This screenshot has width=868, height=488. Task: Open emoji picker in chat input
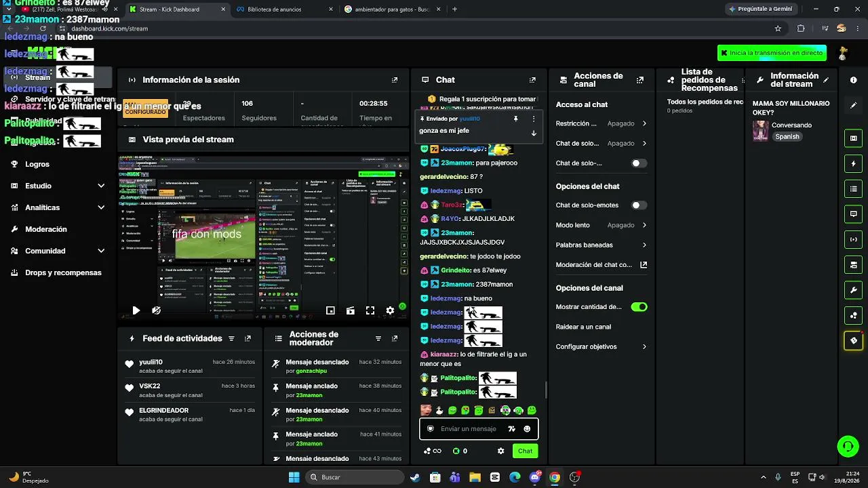(x=527, y=429)
